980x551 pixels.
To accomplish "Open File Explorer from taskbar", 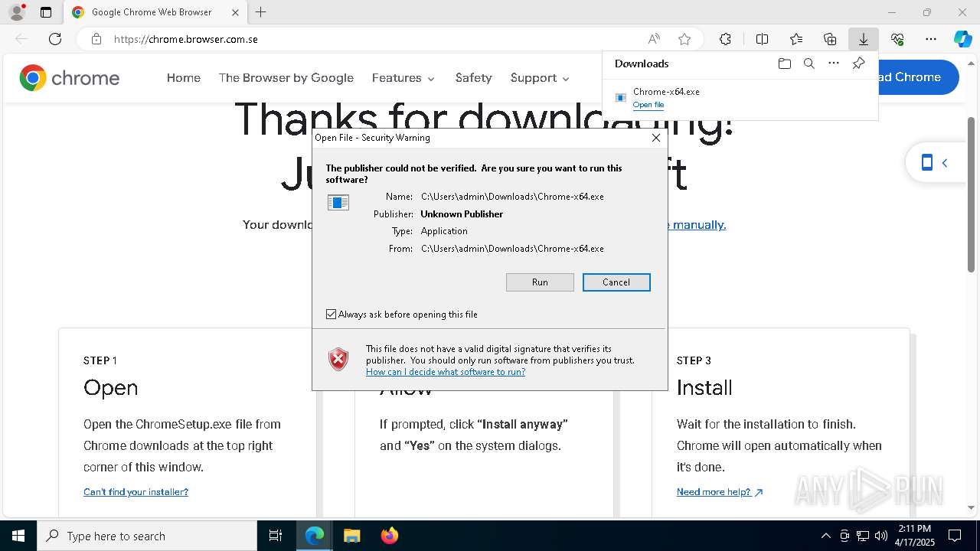I will [351, 536].
